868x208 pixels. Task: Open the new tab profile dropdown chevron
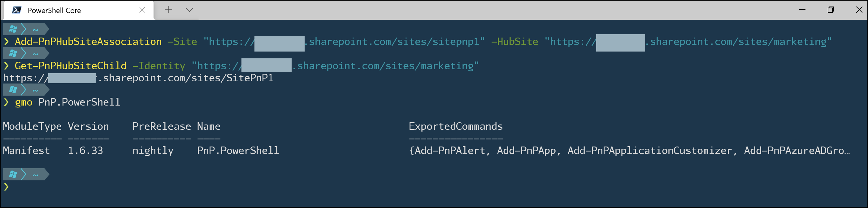189,10
